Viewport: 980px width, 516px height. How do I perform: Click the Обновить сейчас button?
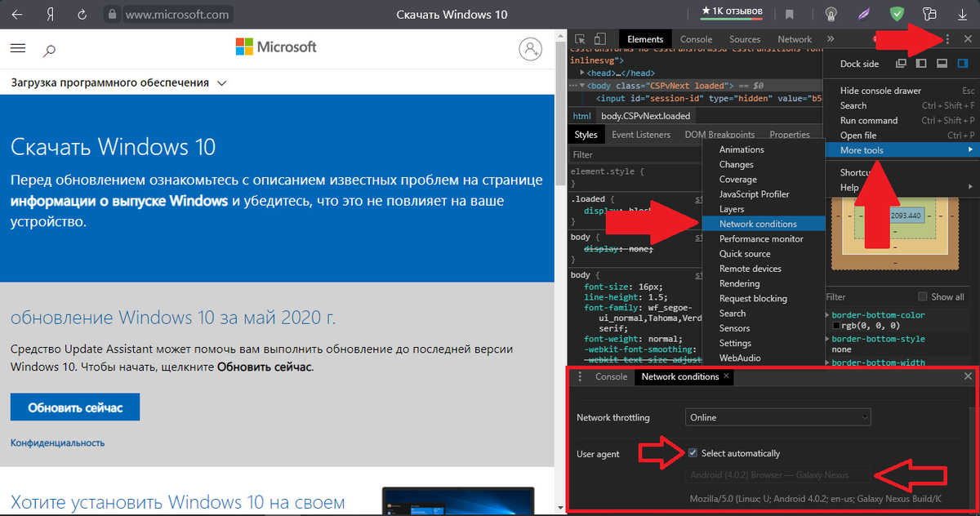[75, 407]
